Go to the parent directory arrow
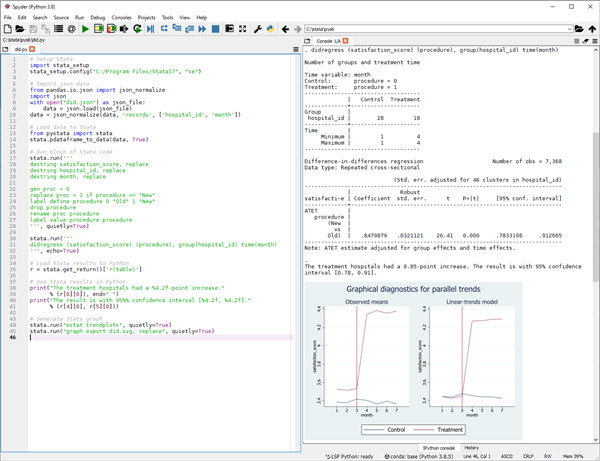This screenshot has width=600, height=461. pos(590,30)
